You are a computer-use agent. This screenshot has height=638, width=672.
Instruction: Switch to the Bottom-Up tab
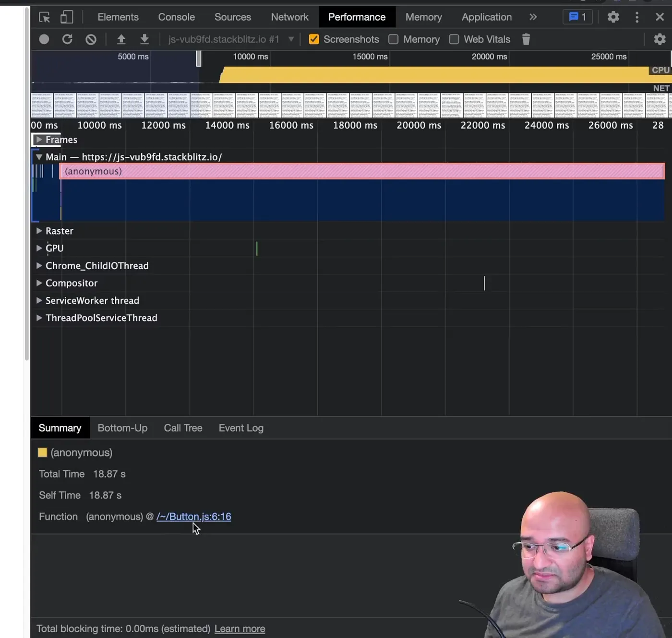[x=122, y=428]
